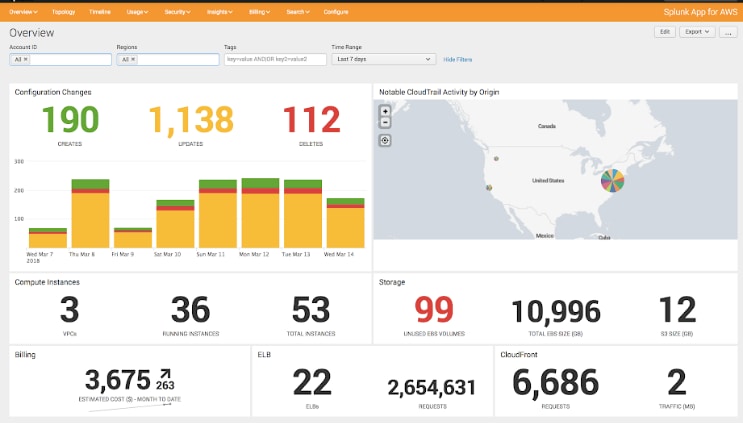
Task: Open the Overview menu
Action: [x=23, y=12]
